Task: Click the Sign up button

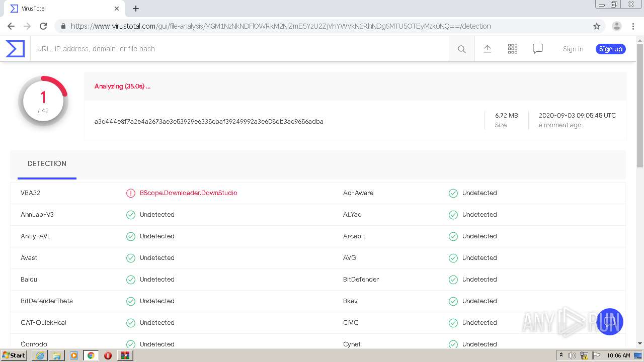Action: tap(610, 49)
